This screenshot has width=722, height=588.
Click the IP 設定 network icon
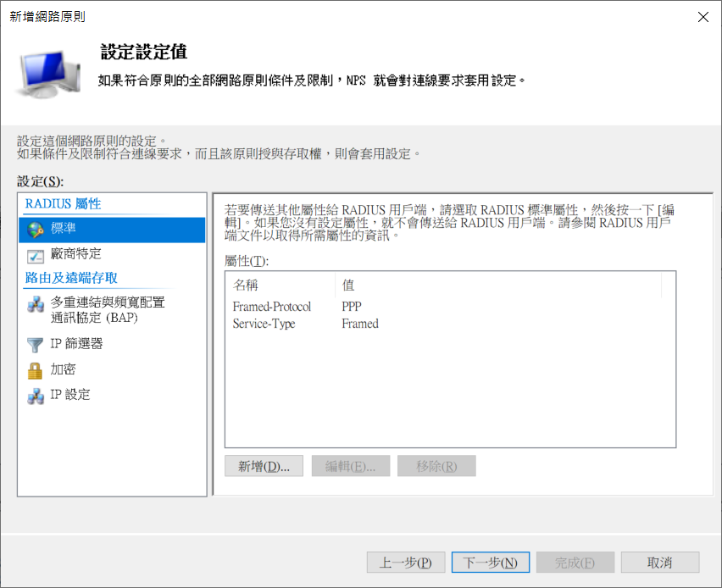36,395
